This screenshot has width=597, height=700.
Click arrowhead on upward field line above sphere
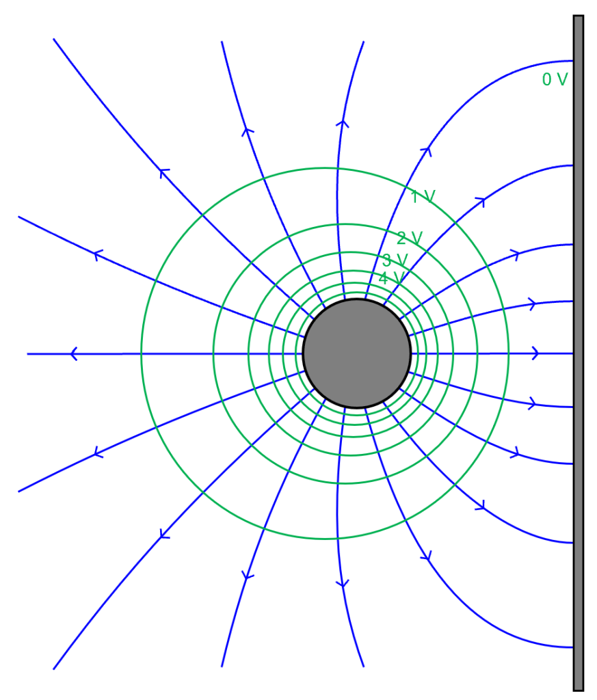pos(342,123)
